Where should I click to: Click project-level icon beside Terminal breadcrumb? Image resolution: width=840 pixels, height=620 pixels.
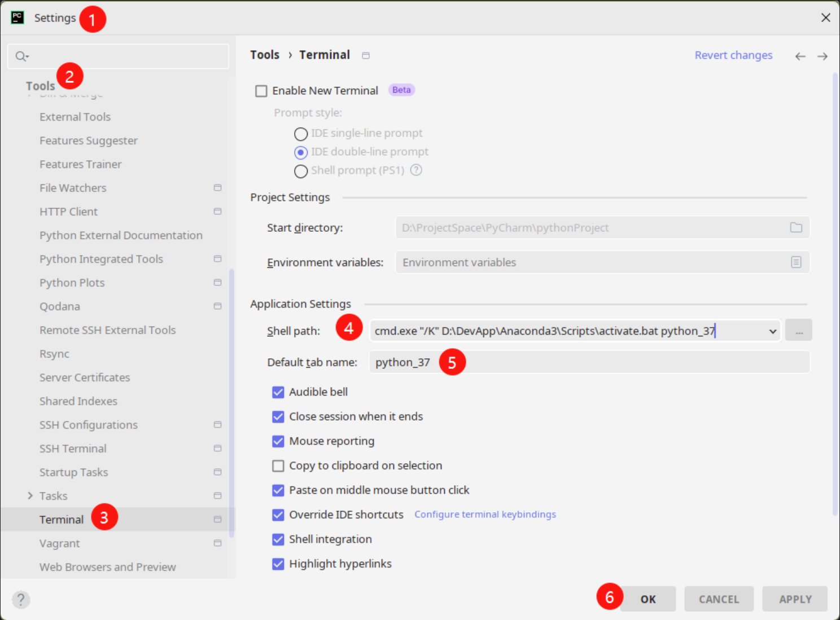tap(366, 55)
